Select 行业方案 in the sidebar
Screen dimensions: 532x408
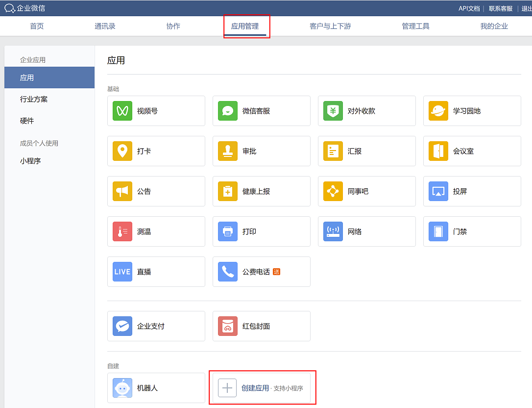[x=34, y=99]
